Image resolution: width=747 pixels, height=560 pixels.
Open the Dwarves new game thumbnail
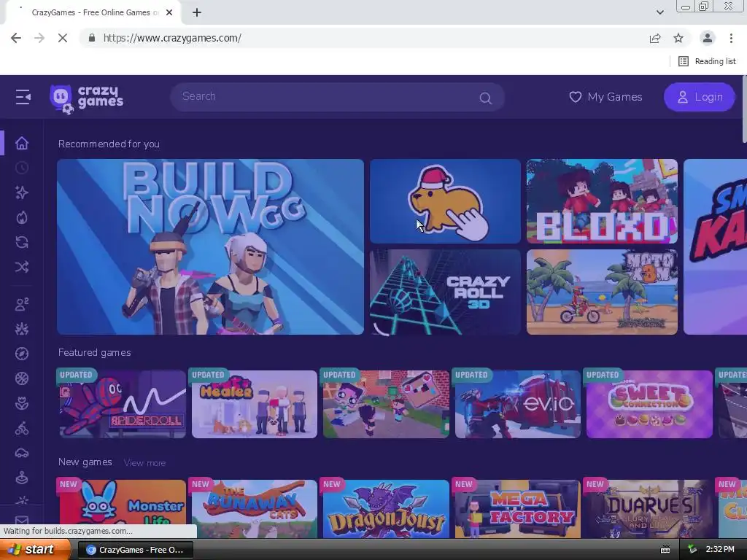point(649,508)
